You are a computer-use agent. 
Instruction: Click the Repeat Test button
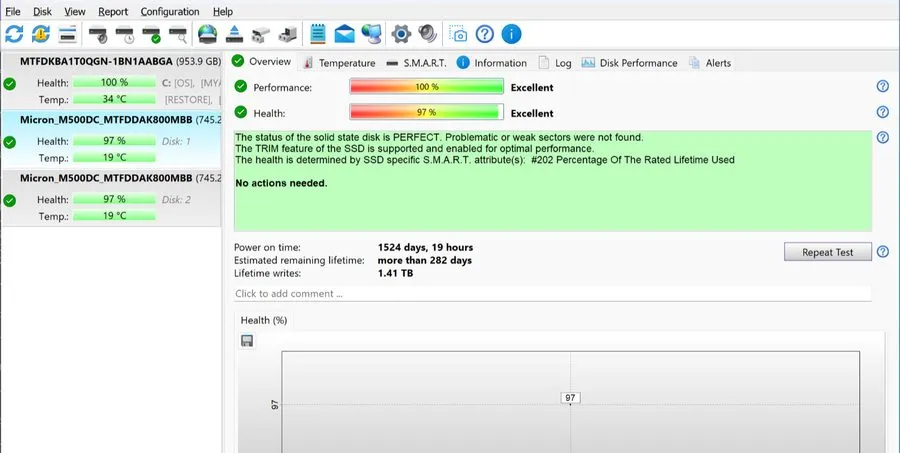(828, 252)
